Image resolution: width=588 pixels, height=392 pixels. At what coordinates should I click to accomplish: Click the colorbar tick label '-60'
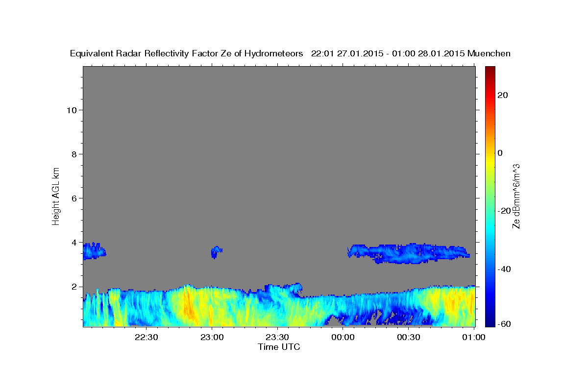(x=504, y=324)
